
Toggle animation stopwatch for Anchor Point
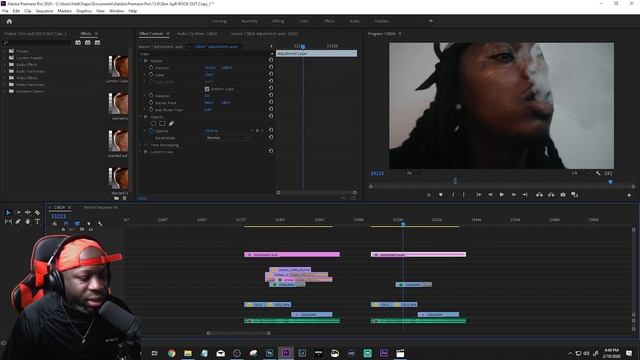[x=151, y=102]
